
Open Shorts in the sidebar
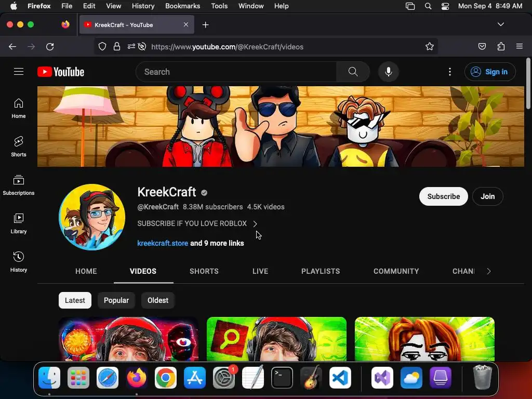point(19,147)
